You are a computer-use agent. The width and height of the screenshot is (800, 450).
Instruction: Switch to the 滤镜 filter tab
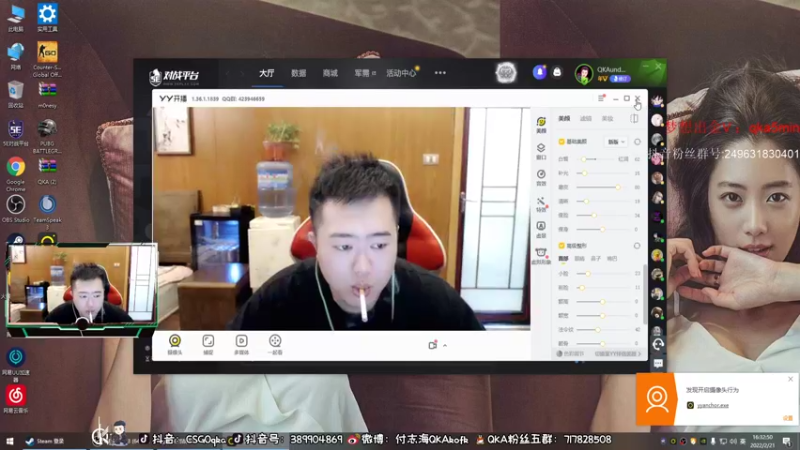pos(586,118)
